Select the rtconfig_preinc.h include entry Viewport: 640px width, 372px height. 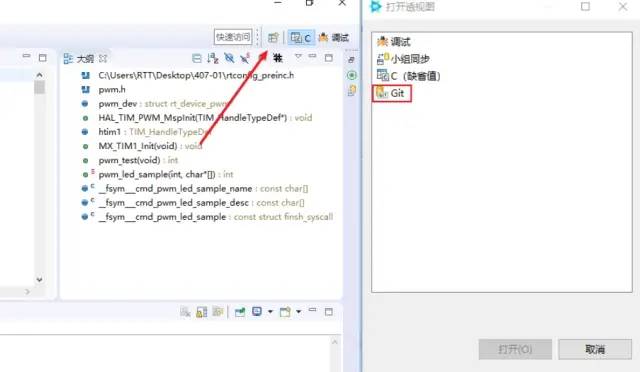196,75
